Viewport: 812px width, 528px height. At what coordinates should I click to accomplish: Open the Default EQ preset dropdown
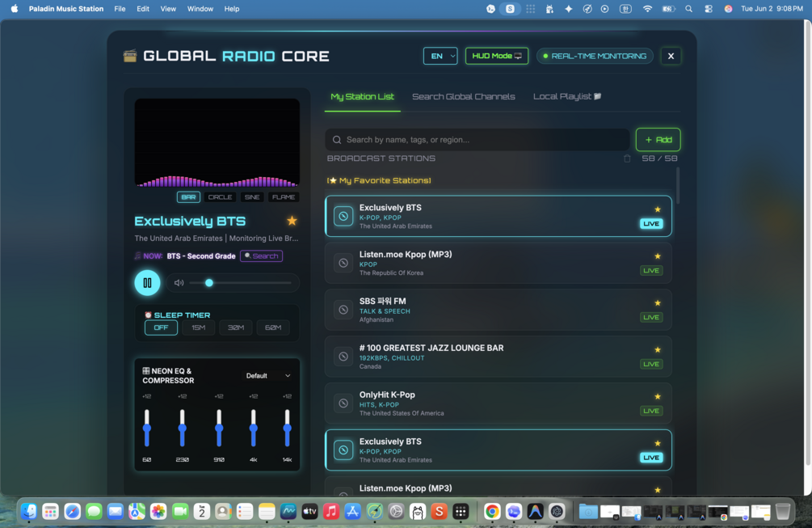coord(268,376)
